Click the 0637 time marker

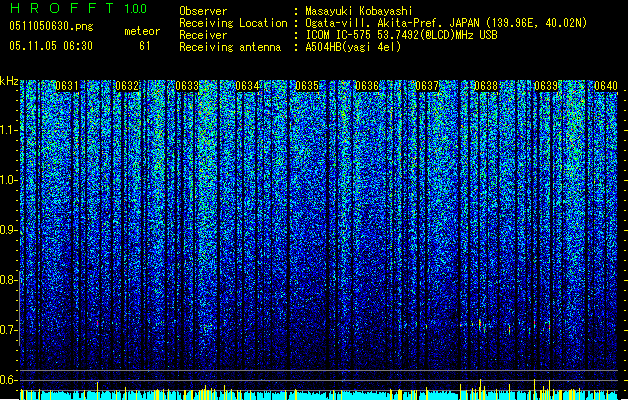tap(428, 86)
